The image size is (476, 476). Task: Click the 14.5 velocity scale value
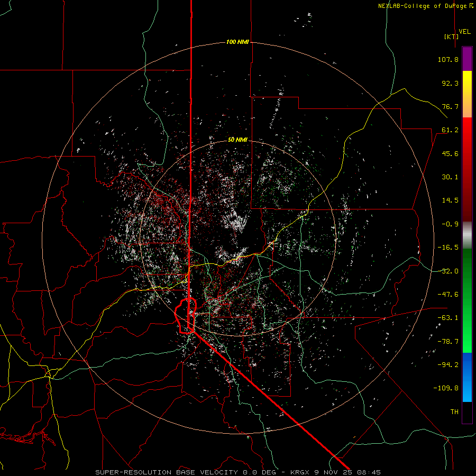tap(450, 200)
